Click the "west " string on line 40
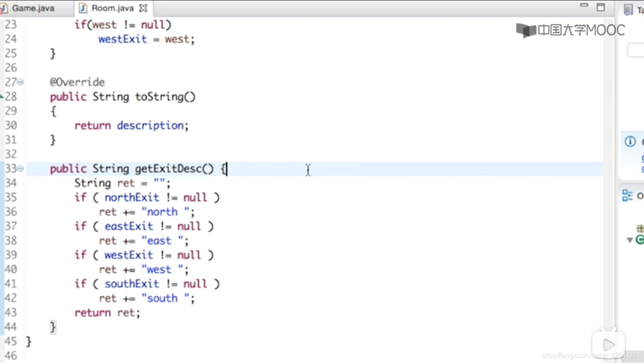 pos(162,270)
